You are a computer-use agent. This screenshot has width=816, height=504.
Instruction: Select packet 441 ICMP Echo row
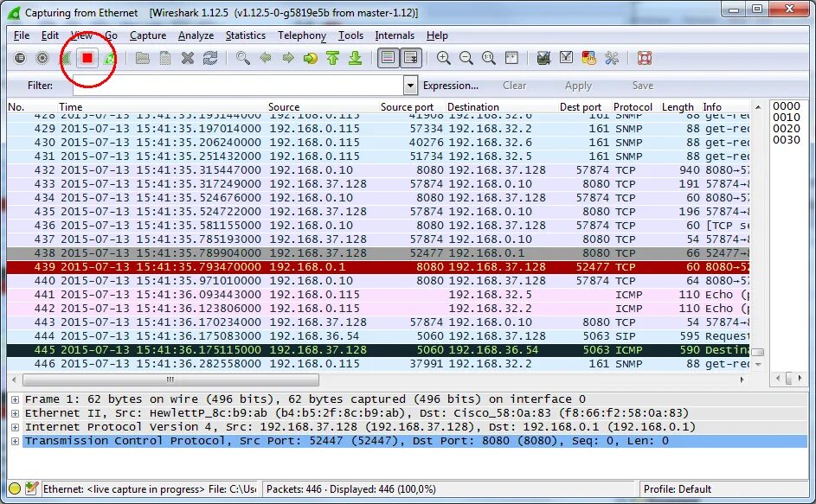[x=378, y=295]
